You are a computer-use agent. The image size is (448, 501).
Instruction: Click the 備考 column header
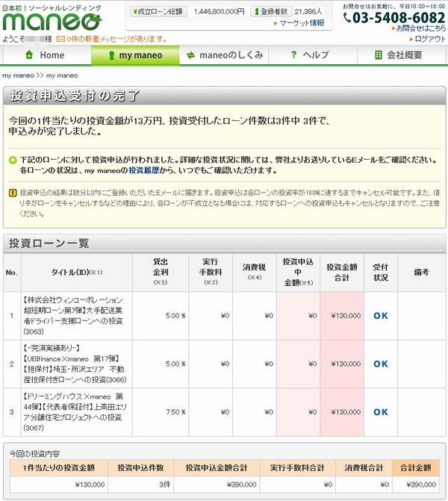[421, 273]
